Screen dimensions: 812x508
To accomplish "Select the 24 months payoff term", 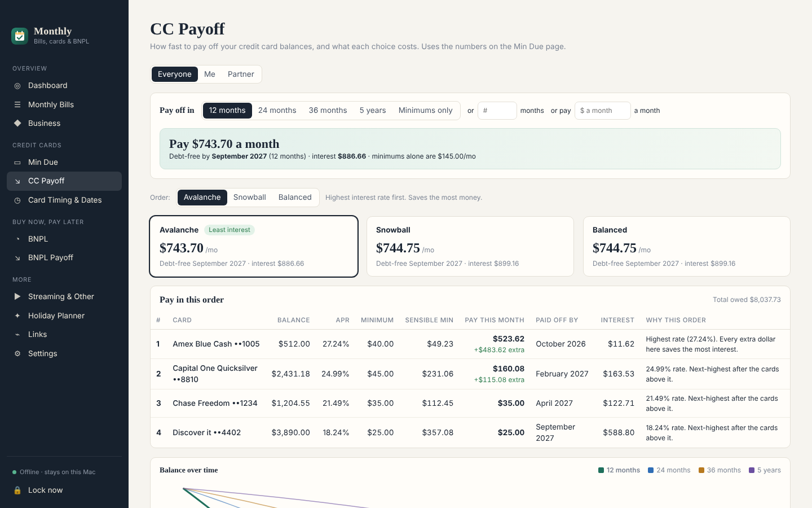I will [x=277, y=110].
